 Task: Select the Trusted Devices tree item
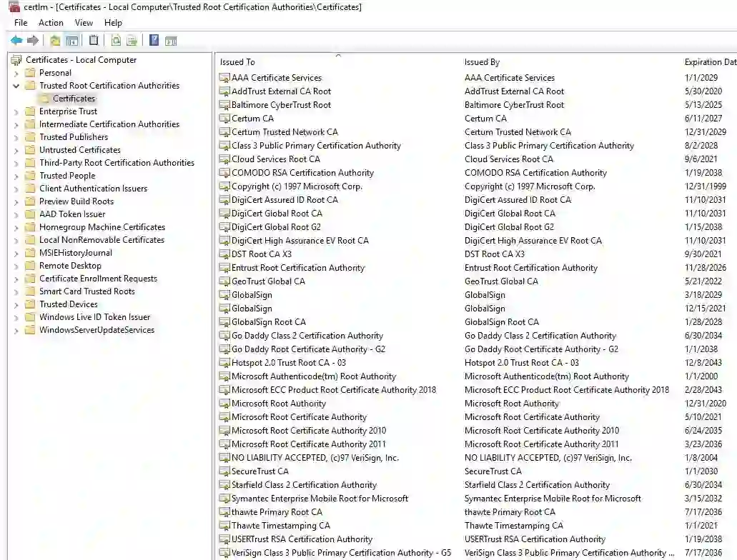[x=68, y=304]
